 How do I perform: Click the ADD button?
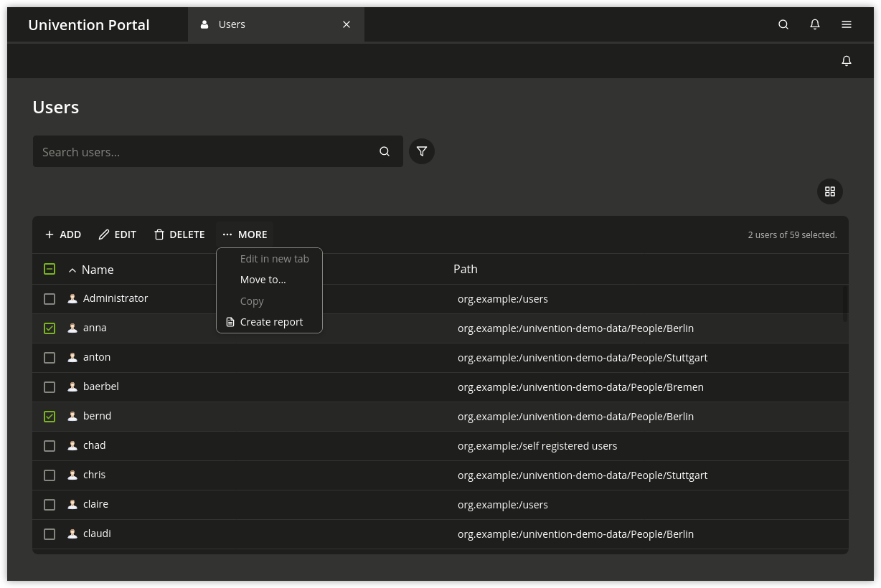tap(63, 234)
